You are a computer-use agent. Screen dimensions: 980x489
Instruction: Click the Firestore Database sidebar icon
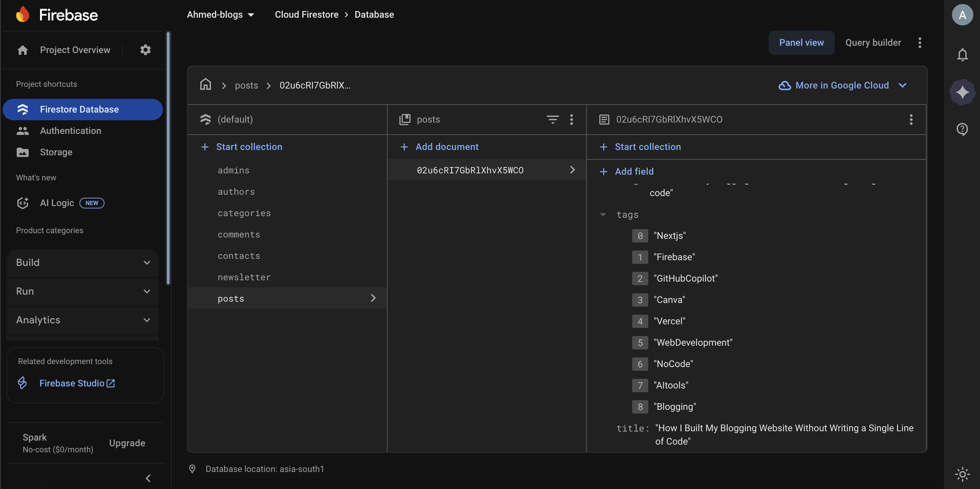click(x=23, y=109)
